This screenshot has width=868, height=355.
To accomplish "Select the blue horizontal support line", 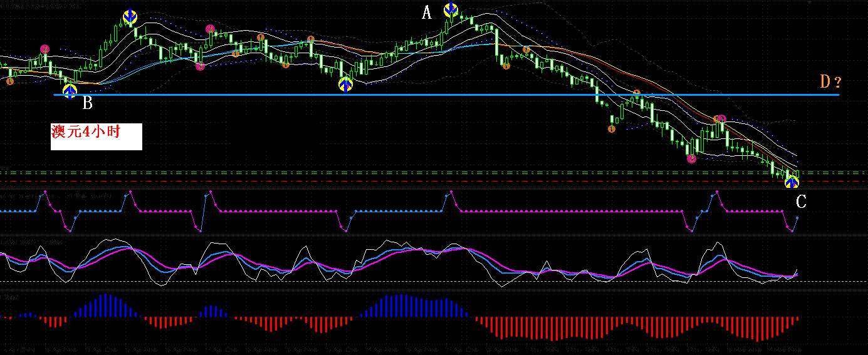I will [446, 95].
